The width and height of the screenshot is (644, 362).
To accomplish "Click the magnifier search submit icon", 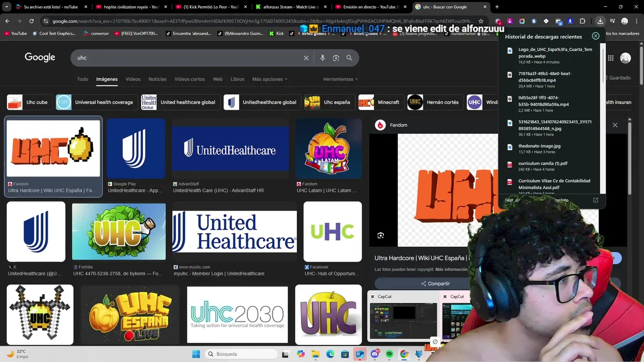I will pyautogui.click(x=349, y=58).
